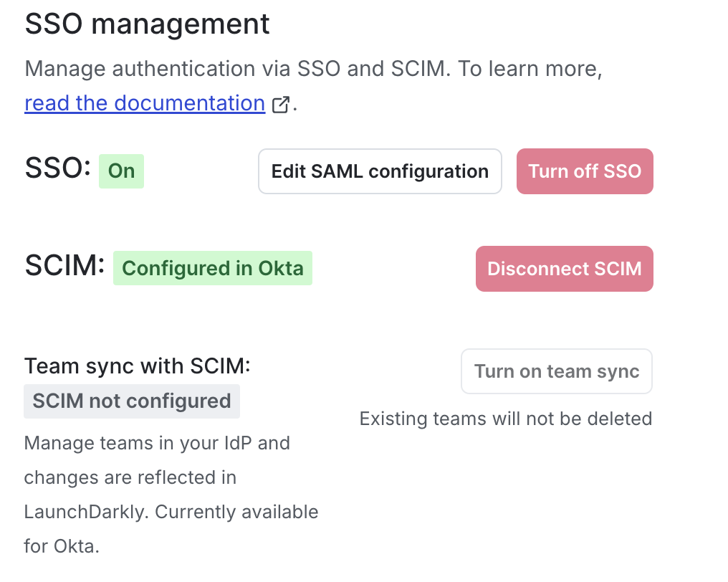728x582 pixels.
Task: Click the 'Edit SAML configuration' button
Action: 380,171
